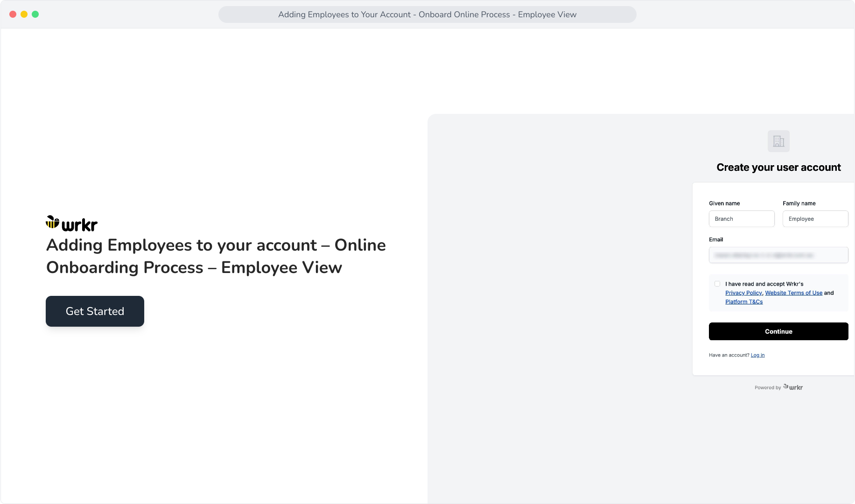Tick the accept Wrkr's terms checkbox
The height and width of the screenshot is (504, 855).
click(717, 284)
